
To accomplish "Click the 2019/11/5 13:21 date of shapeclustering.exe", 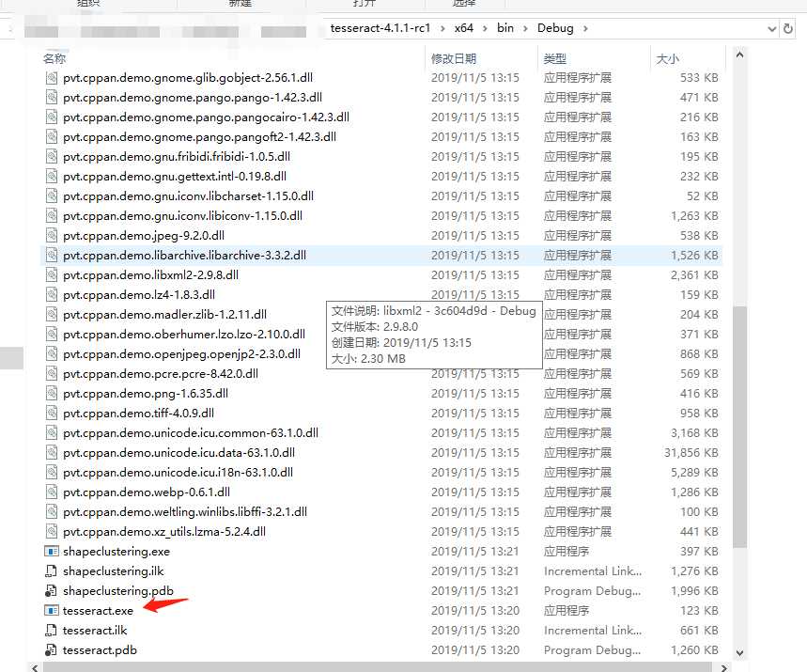I will (x=475, y=551).
